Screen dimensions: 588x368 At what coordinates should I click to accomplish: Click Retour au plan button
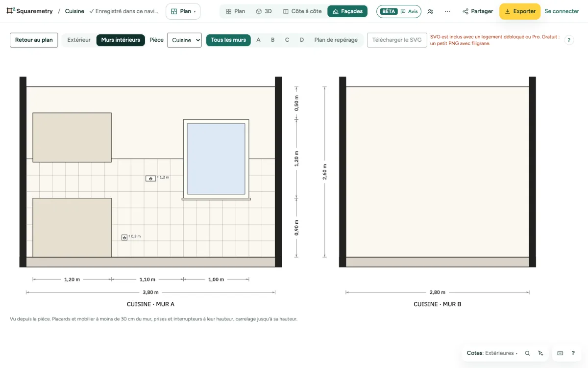[x=34, y=40]
